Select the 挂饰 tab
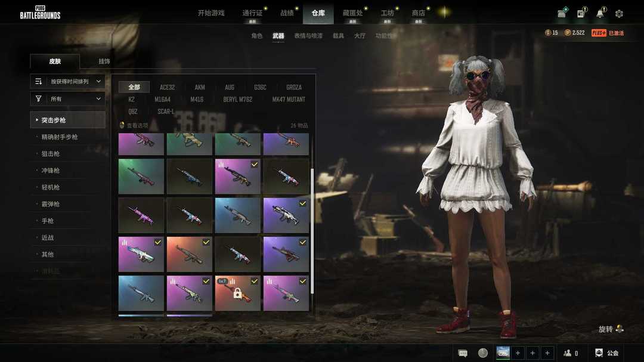This screenshot has width=644, height=362. (104, 61)
